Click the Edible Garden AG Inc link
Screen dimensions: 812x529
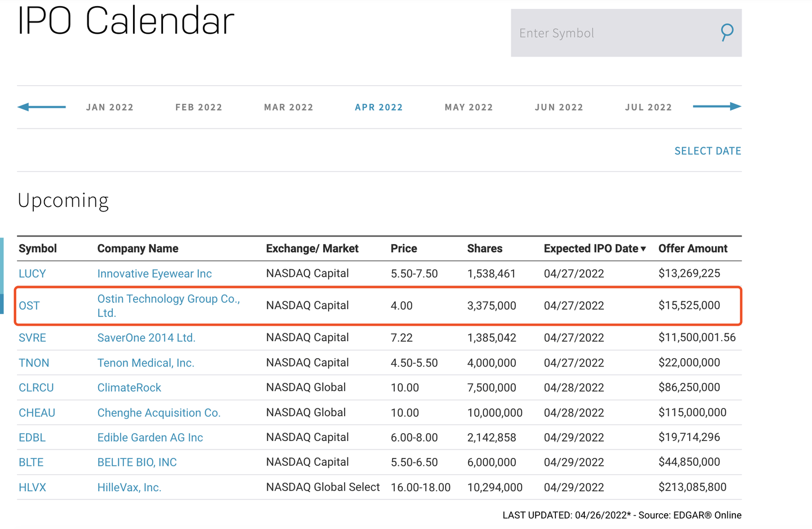click(x=150, y=438)
